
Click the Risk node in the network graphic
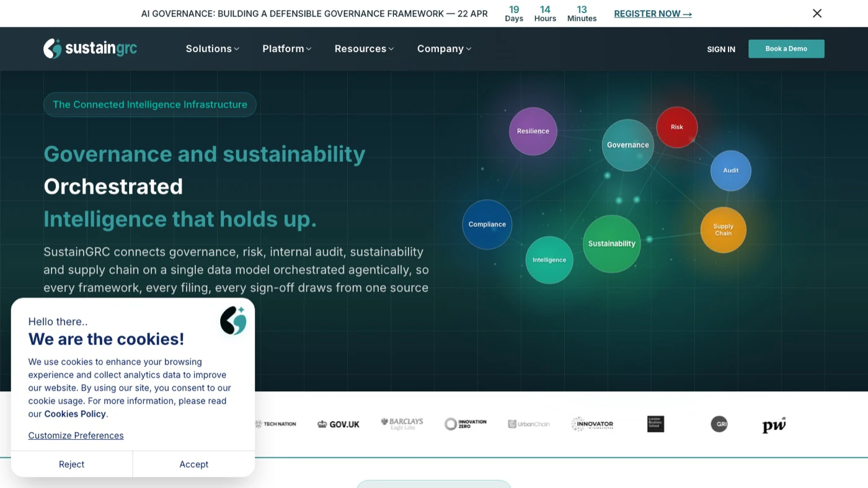coord(676,126)
